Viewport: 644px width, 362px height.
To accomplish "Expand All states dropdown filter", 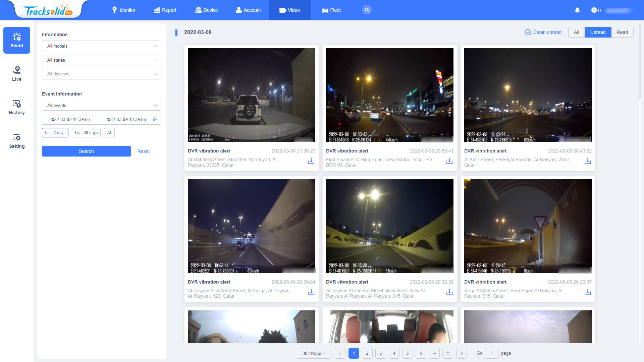I will click(101, 60).
